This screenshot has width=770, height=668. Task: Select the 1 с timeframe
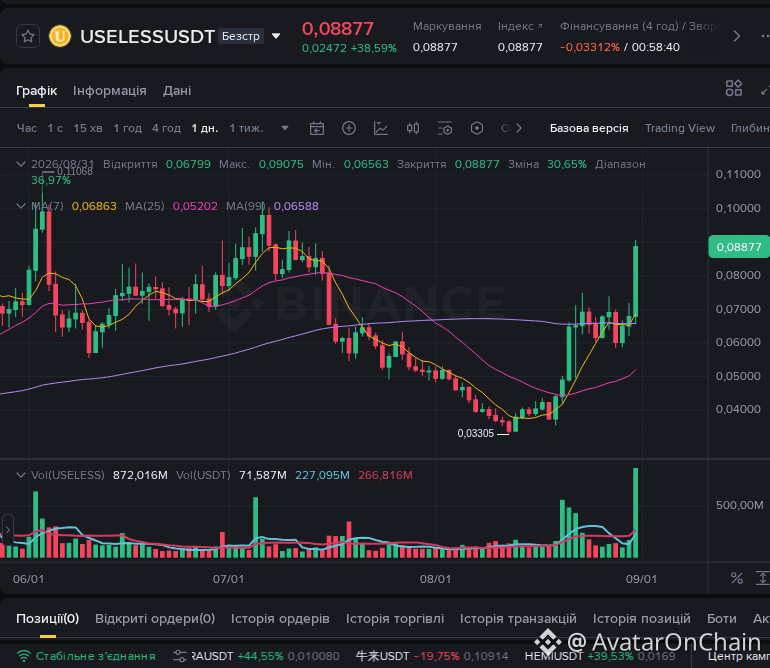point(55,128)
